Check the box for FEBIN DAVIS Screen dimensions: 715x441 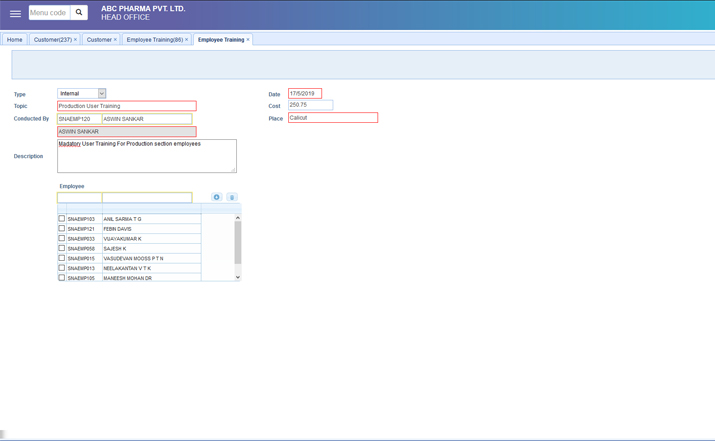click(x=62, y=228)
